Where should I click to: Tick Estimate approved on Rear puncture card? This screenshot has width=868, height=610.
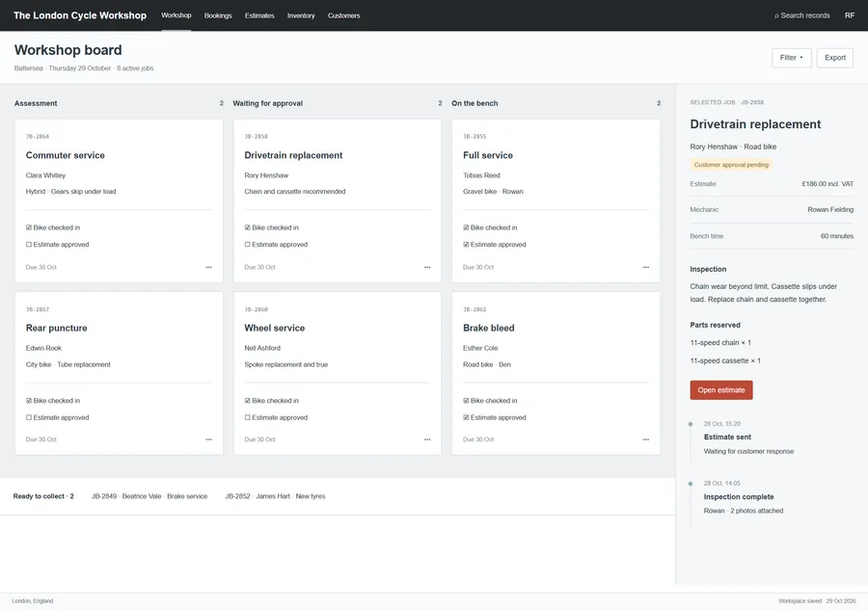coord(29,417)
